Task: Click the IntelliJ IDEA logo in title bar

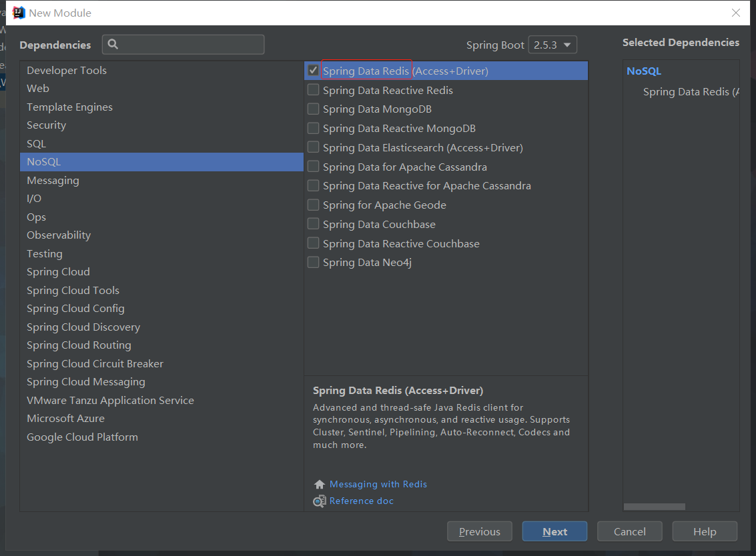Action: (18, 13)
